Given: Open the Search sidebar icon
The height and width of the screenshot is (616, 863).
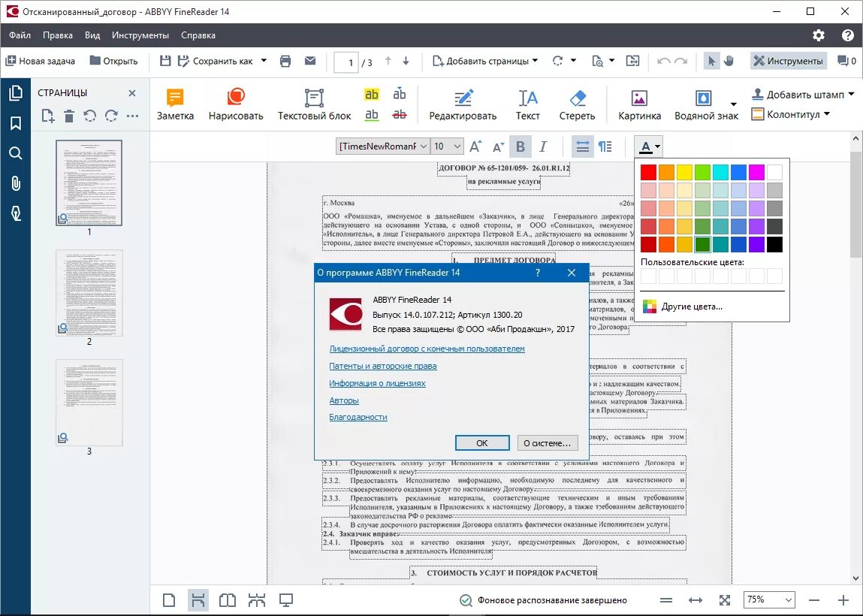Looking at the screenshot, I should click(x=16, y=153).
